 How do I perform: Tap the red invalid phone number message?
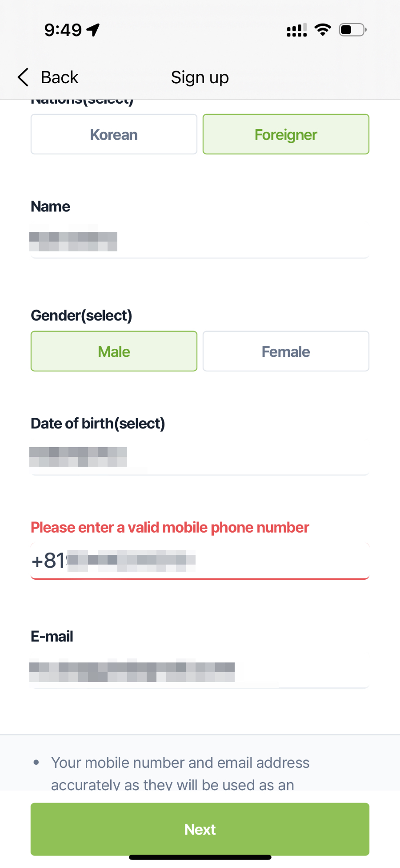pos(170,528)
